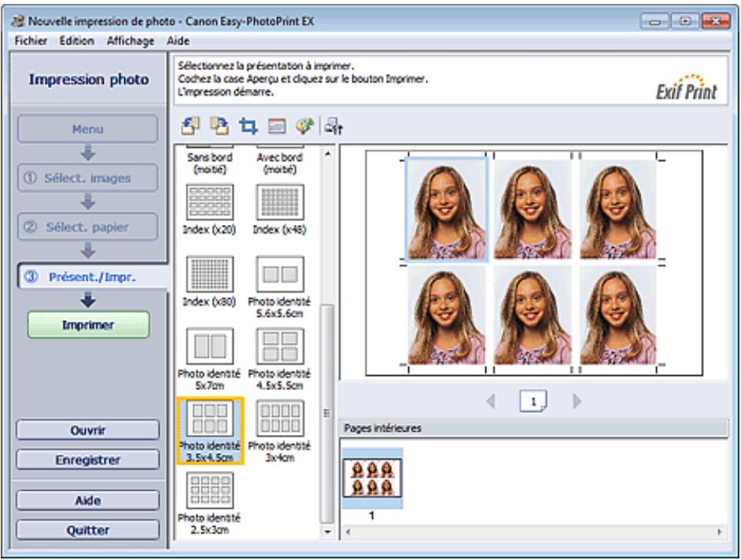Select Photo identité 3.5x4.5cm layout
Image resolution: width=741 pixels, height=560 pixels.
(x=210, y=430)
